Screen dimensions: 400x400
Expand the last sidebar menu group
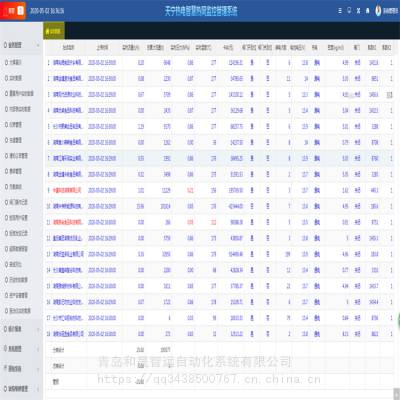click(x=21, y=389)
